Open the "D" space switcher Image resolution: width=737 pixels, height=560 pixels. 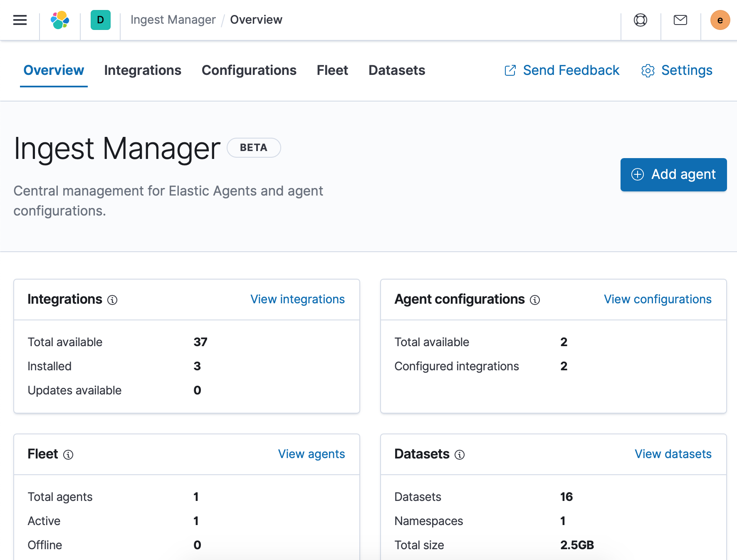(100, 20)
